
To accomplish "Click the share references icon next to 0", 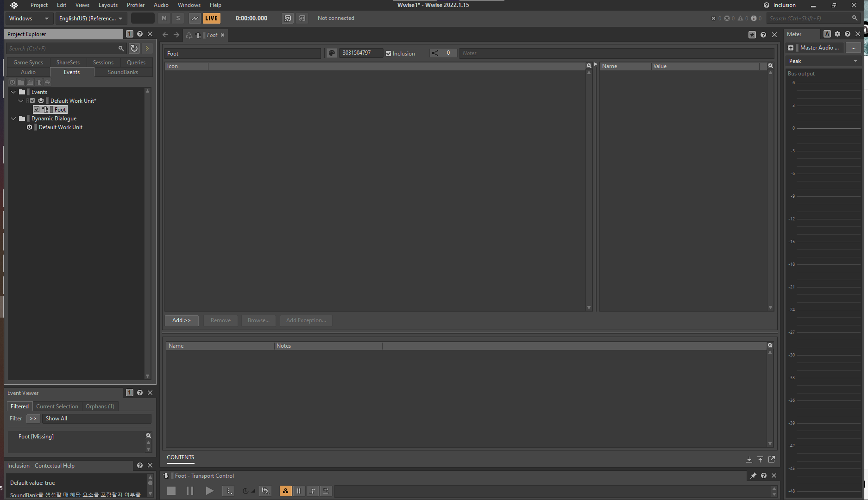I will (435, 53).
